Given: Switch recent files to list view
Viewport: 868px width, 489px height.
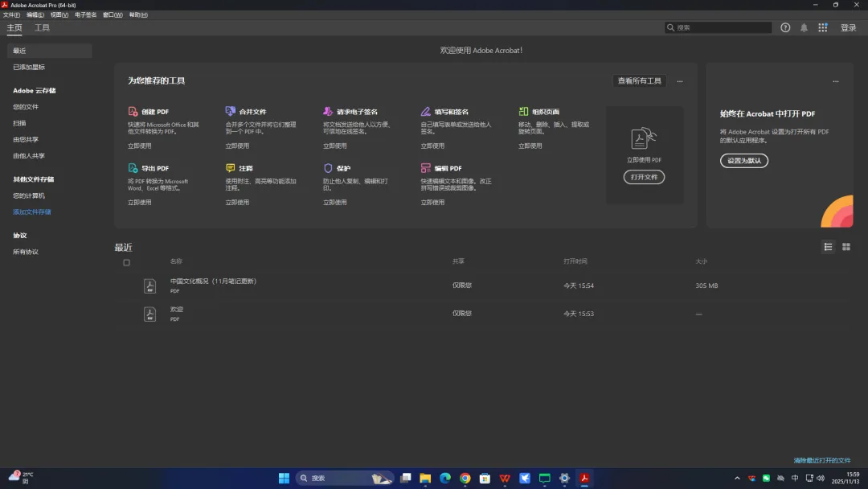Looking at the screenshot, I should click(x=828, y=247).
